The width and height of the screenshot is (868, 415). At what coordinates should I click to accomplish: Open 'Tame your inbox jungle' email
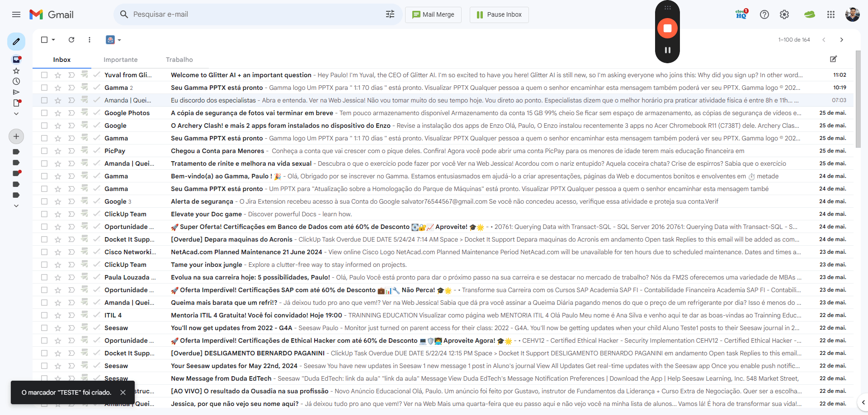(443, 265)
